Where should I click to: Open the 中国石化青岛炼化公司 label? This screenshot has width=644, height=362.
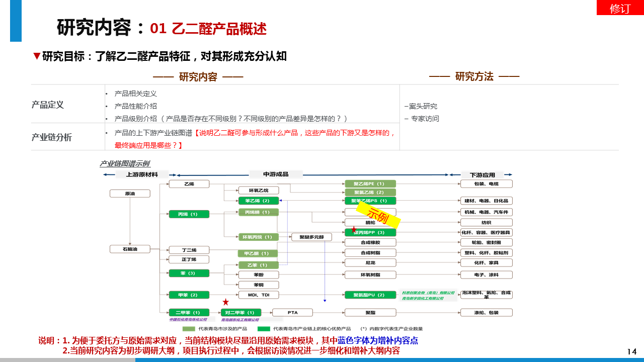(188, 320)
